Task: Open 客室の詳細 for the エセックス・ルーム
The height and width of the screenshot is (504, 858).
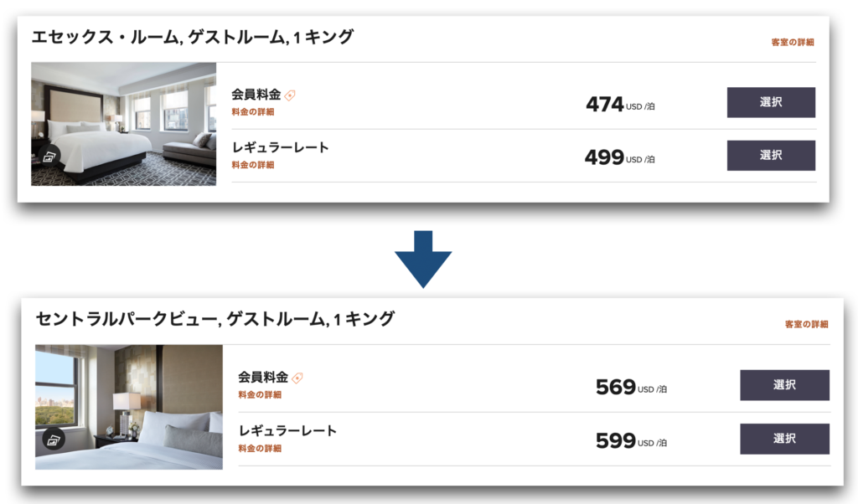Action: (793, 42)
